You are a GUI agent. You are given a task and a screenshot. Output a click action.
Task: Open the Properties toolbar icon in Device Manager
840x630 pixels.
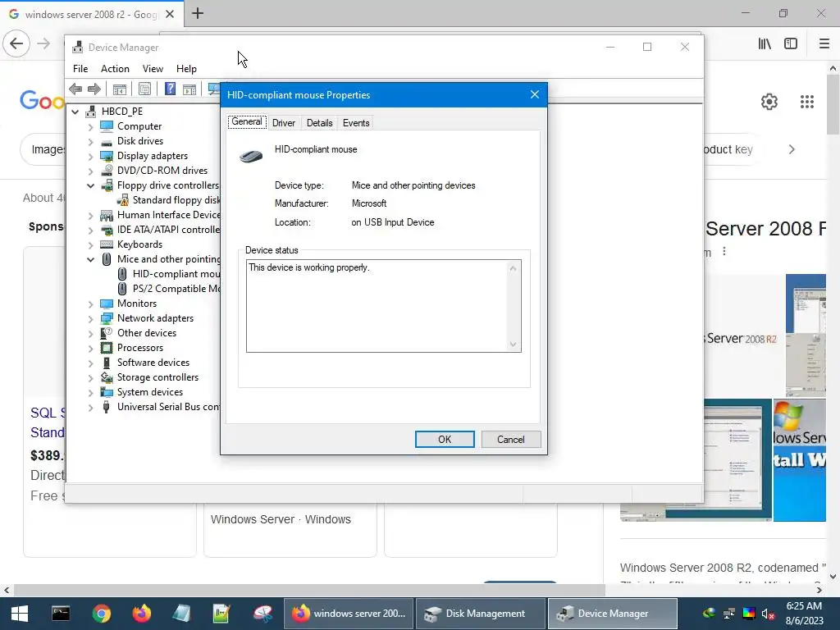coord(144,89)
